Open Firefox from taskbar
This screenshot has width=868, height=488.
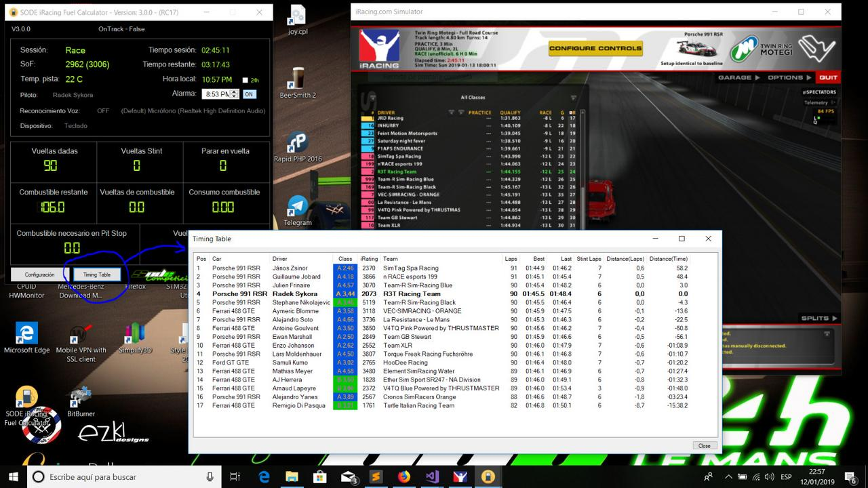[x=404, y=476]
